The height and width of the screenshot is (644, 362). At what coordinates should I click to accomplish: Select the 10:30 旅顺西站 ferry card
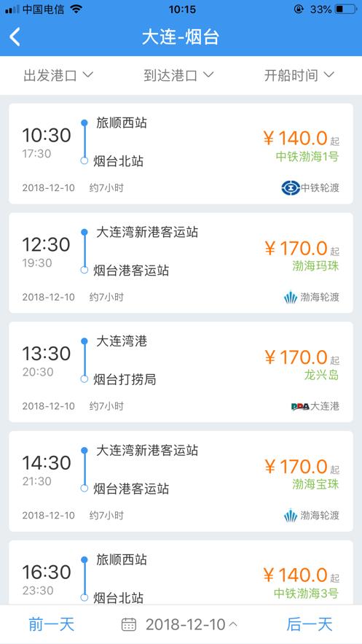[x=181, y=154]
